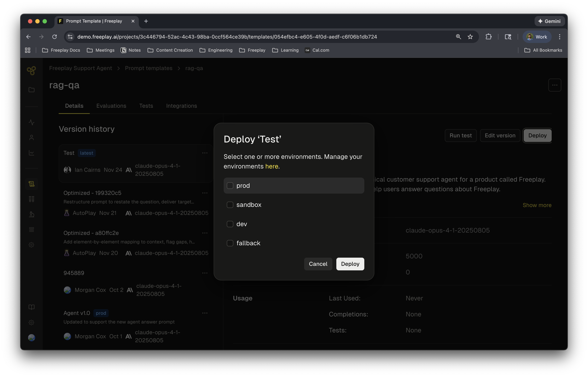
Task: Check the prod environment checkbox
Action: pos(230,186)
